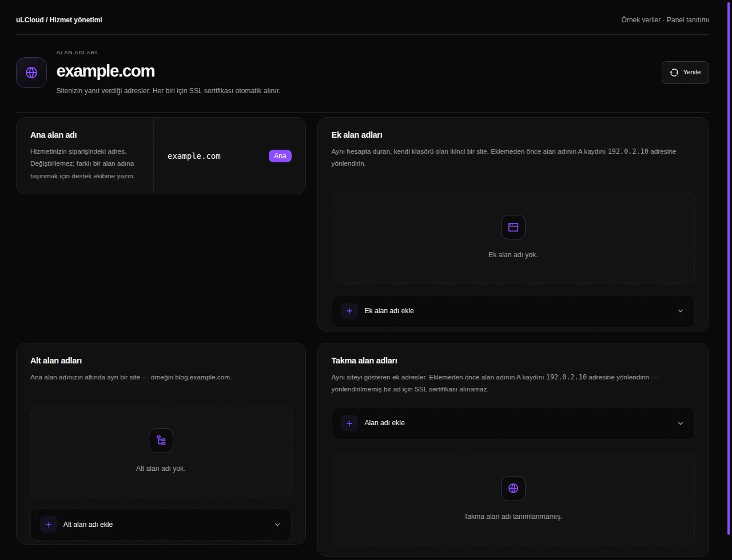The width and height of the screenshot is (732, 560).
Task: Click the 'Ek alan adı yok.' empty message
Action: (x=513, y=255)
